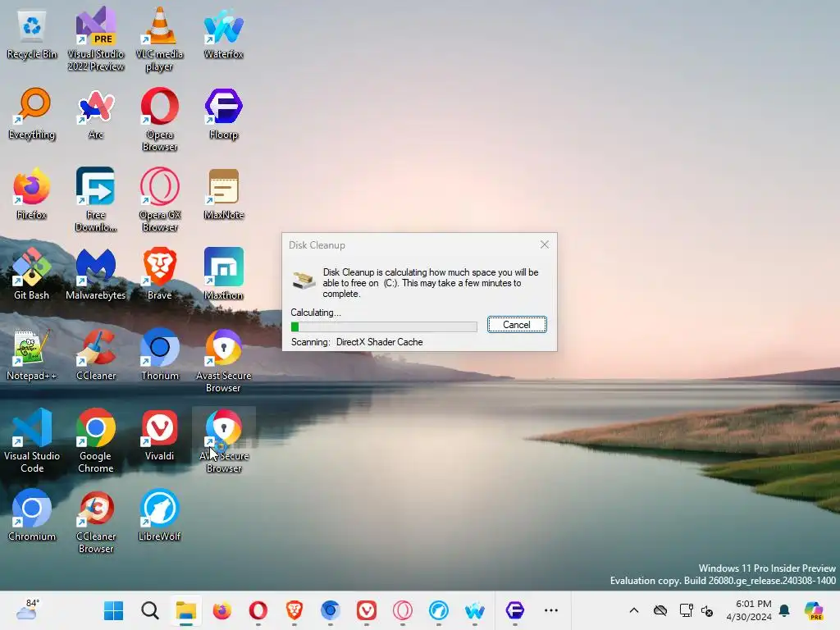Click the 'Scanning: DirectX Shader Cache' status text
The width and height of the screenshot is (840, 630).
(357, 342)
